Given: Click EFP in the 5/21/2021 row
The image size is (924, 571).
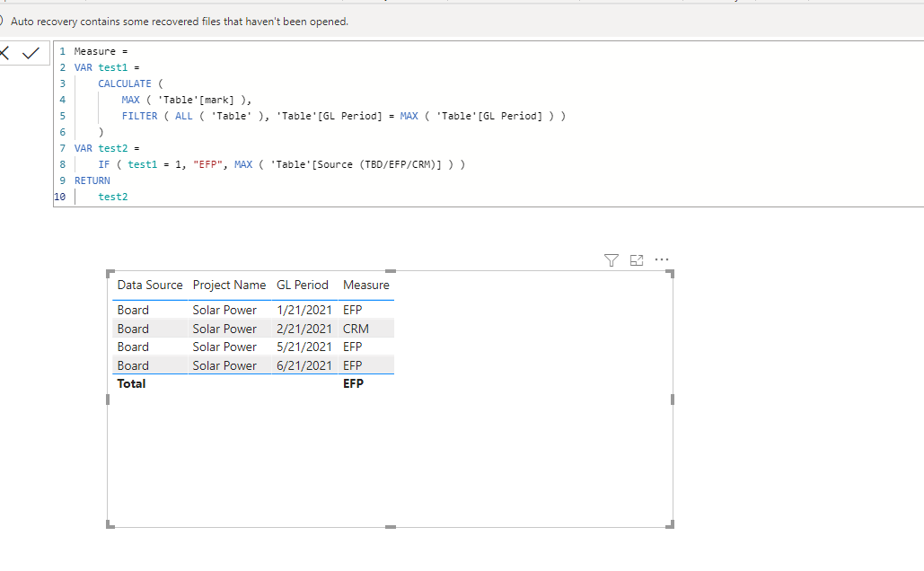Looking at the screenshot, I should 352,347.
